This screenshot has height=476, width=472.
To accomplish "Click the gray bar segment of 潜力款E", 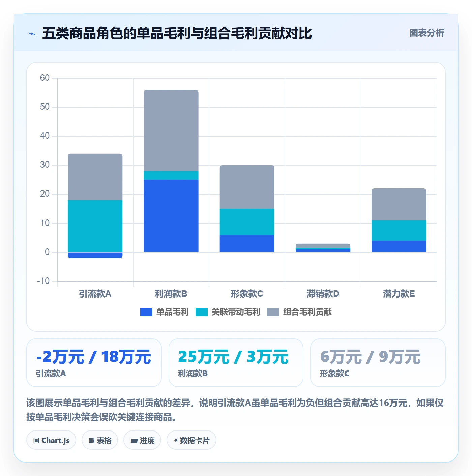I will (399, 204).
